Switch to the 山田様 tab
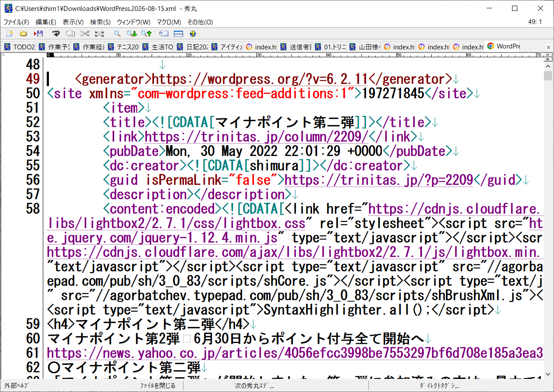 click(x=365, y=47)
